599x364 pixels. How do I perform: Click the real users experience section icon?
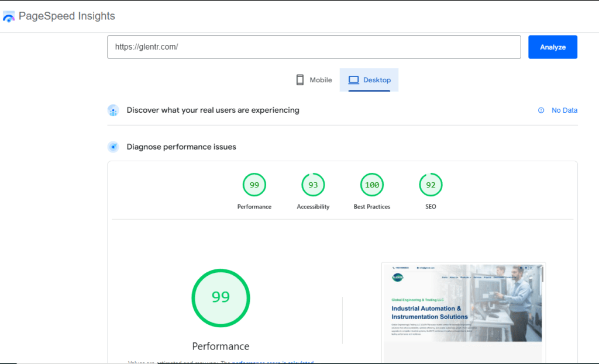click(113, 110)
